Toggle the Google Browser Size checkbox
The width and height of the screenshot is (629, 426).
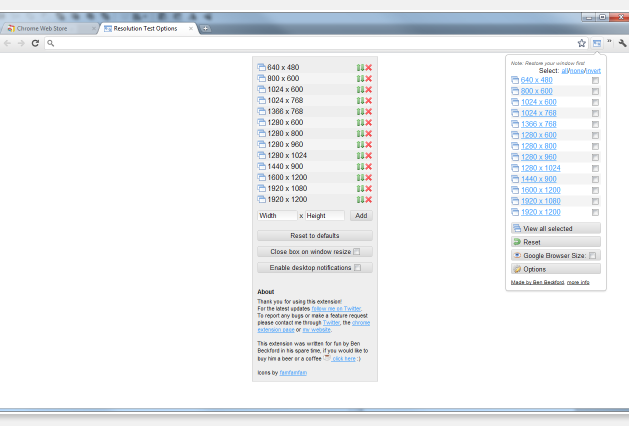[593, 256]
